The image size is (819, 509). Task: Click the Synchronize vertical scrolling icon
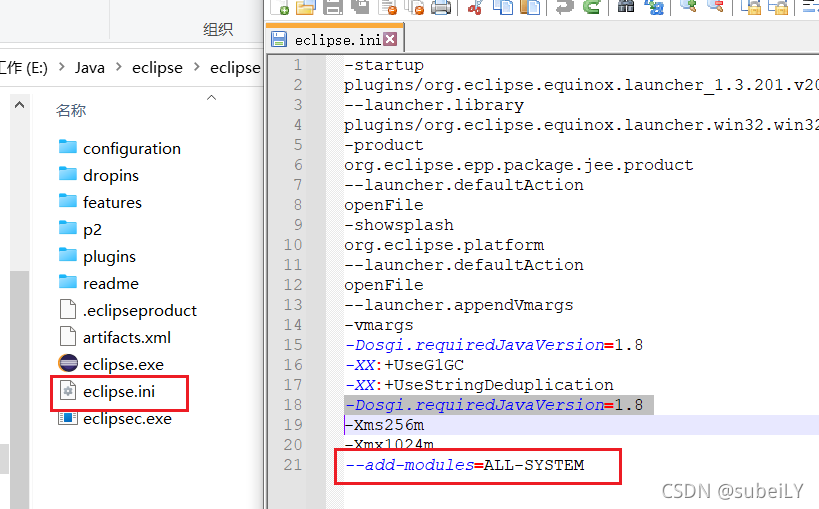(753, 7)
